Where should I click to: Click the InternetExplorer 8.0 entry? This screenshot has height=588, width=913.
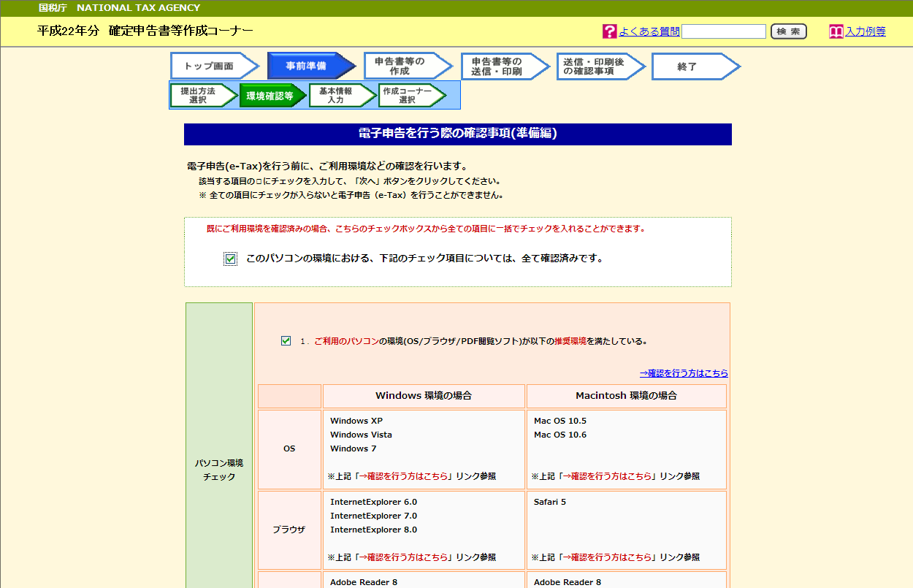point(374,530)
